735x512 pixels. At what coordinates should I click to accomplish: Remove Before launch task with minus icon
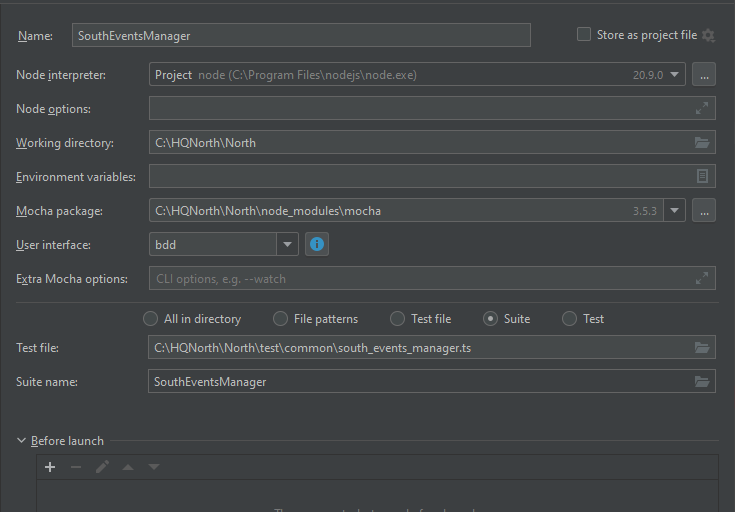coord(76,467)
